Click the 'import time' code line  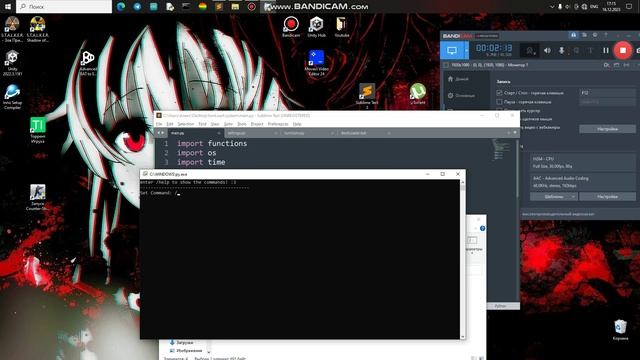point(201,162)
